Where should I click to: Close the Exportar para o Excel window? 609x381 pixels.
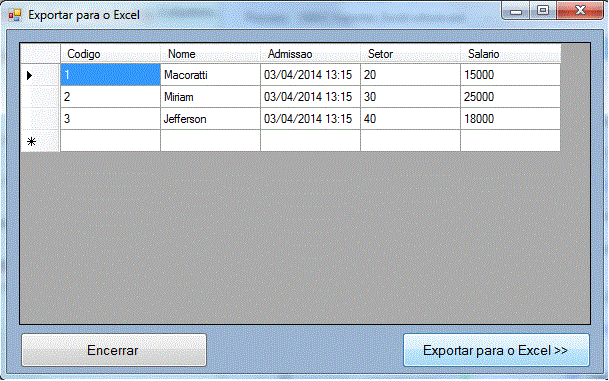tap(580, 10)
